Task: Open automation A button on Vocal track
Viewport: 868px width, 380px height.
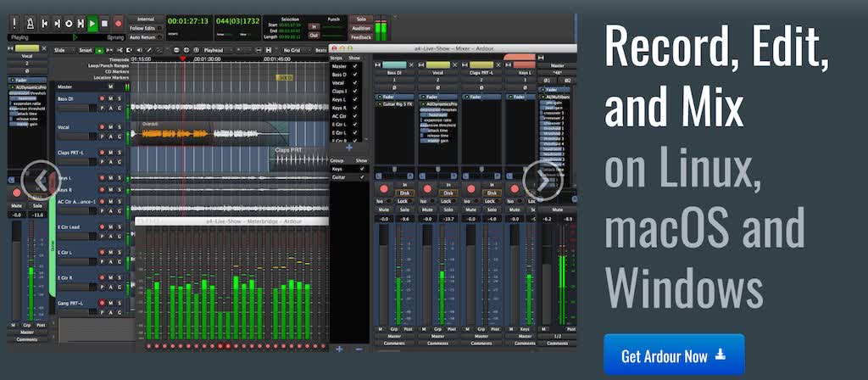Action: (x=111, y=137)
